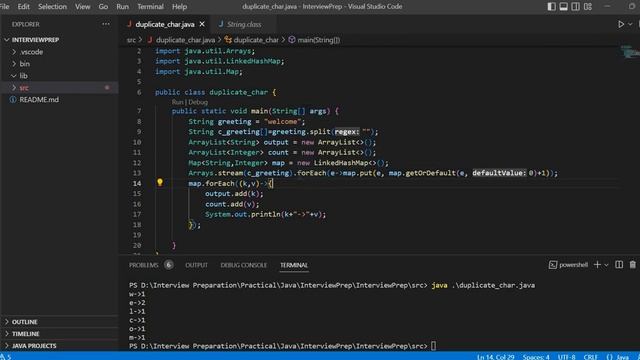Open View menu

click(x=82, y=7)
